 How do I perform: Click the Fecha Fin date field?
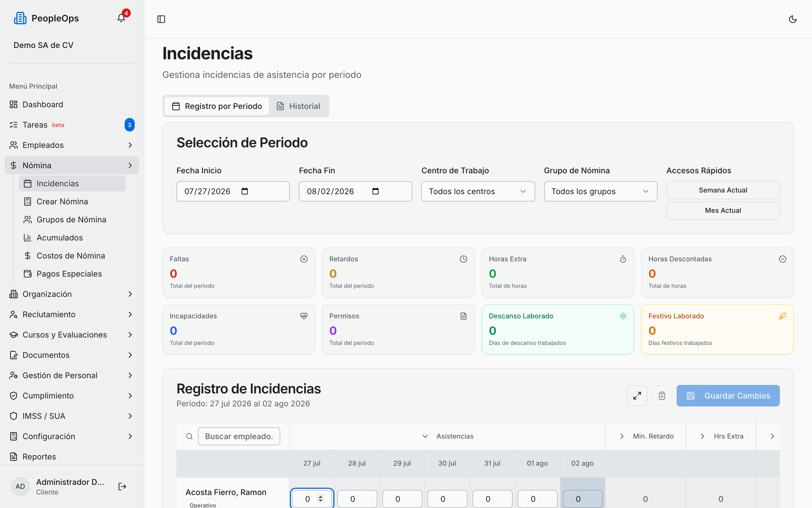[x=355, y=191]
